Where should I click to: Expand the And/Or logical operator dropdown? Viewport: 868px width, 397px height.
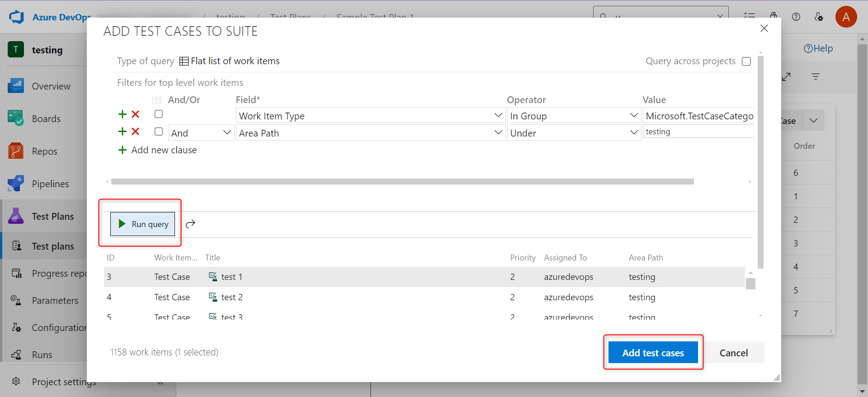coord(201,133)
